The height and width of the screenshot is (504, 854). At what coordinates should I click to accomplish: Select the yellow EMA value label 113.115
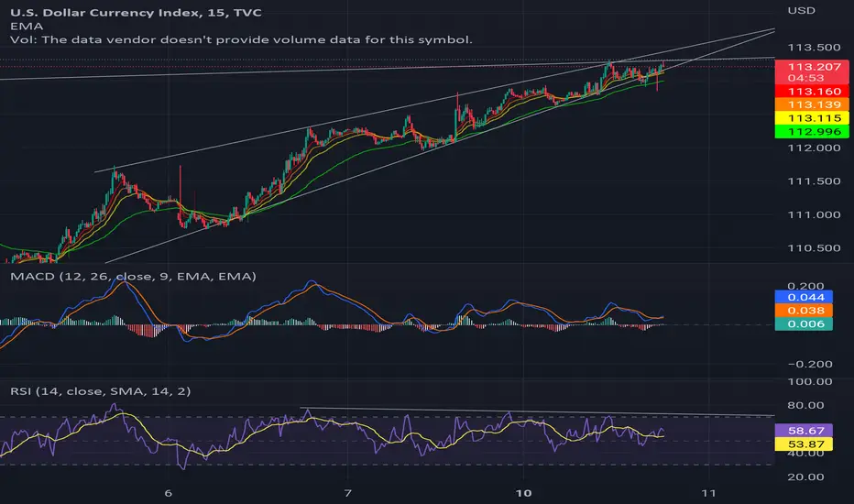coord(812,118)
